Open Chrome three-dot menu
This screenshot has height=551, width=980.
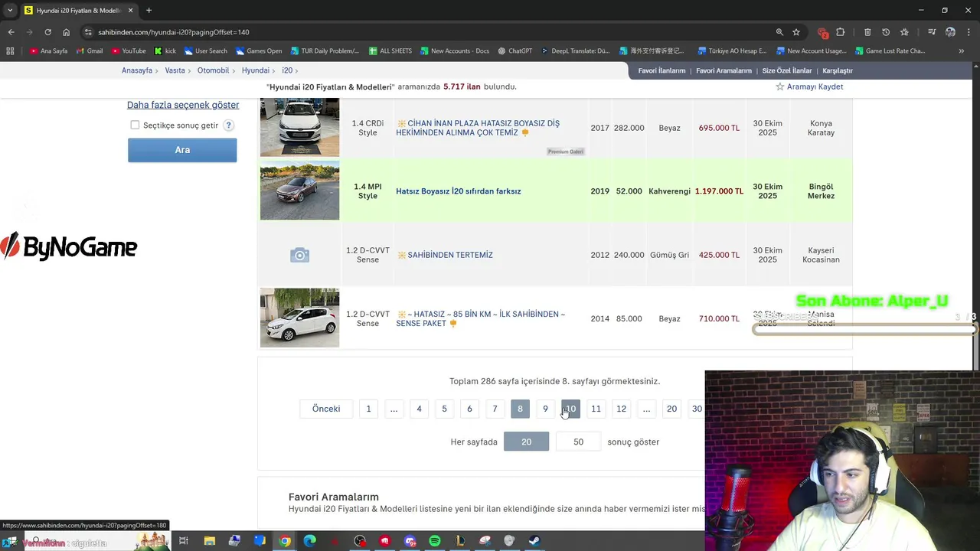969,32
